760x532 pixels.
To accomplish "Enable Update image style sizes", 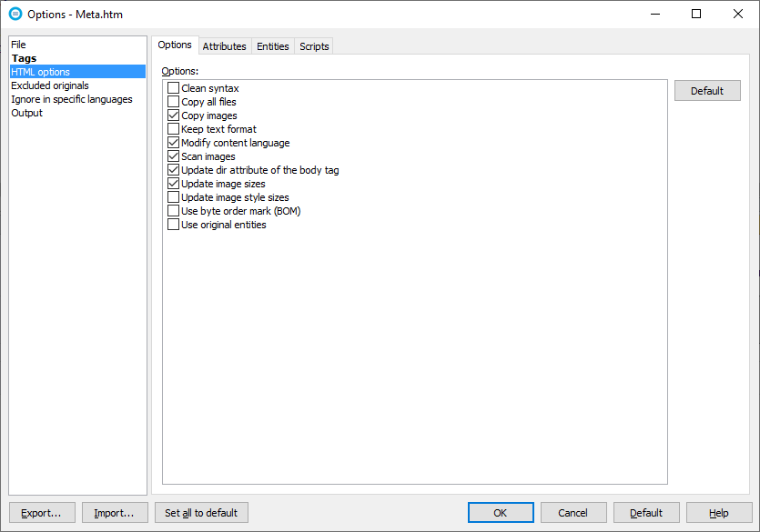I will [x=173, y=197].
